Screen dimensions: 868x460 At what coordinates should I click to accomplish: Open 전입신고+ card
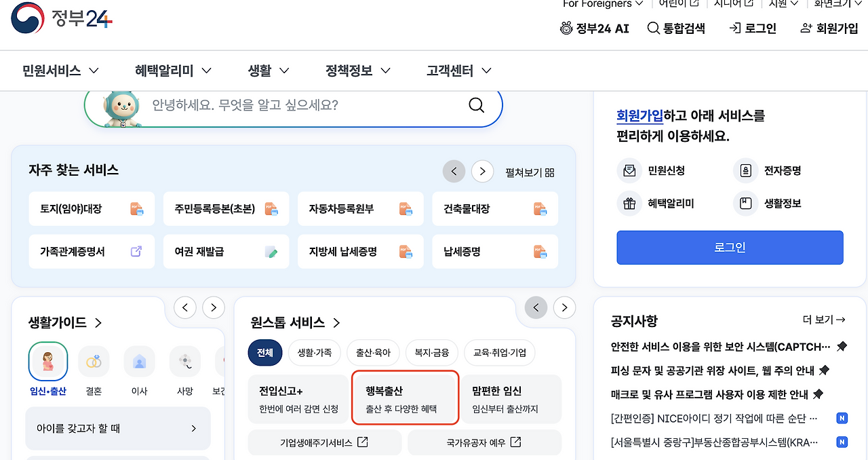coord(298,399)
